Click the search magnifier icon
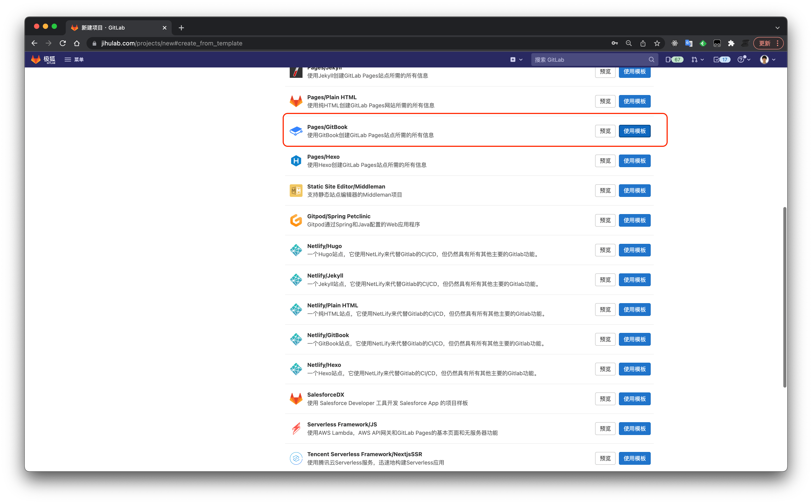 651,59
